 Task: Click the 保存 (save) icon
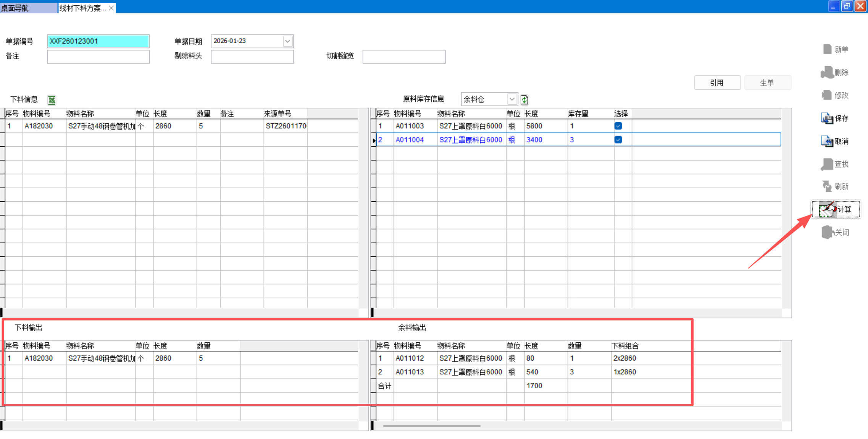827,118
